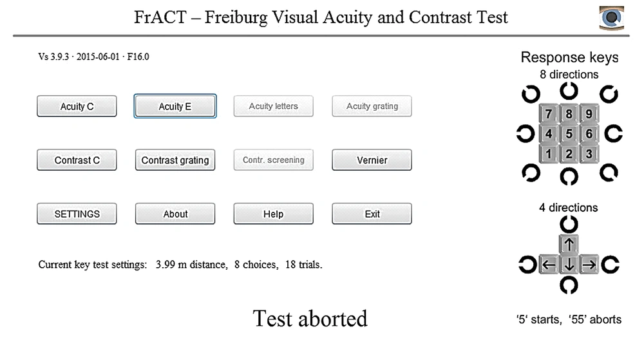Start the Acuity C test
Screen dimensions: 644x338
pos(77,106)
